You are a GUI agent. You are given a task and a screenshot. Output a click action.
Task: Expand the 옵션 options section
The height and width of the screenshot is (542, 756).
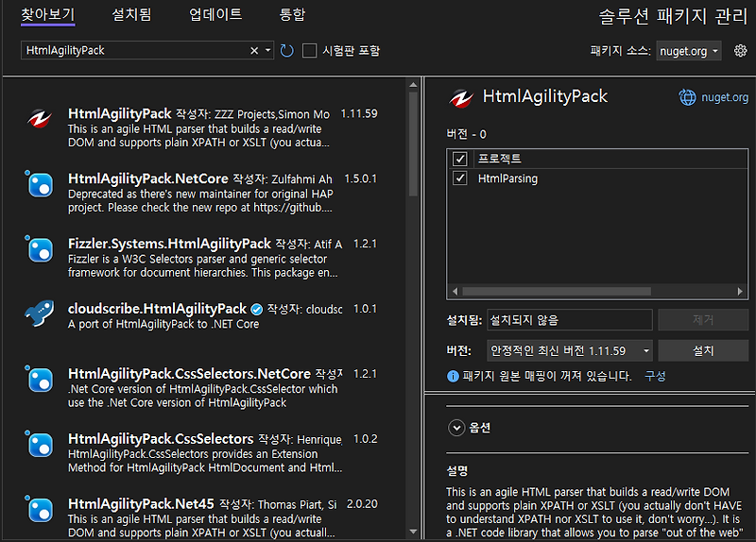(x=456, y=428)
